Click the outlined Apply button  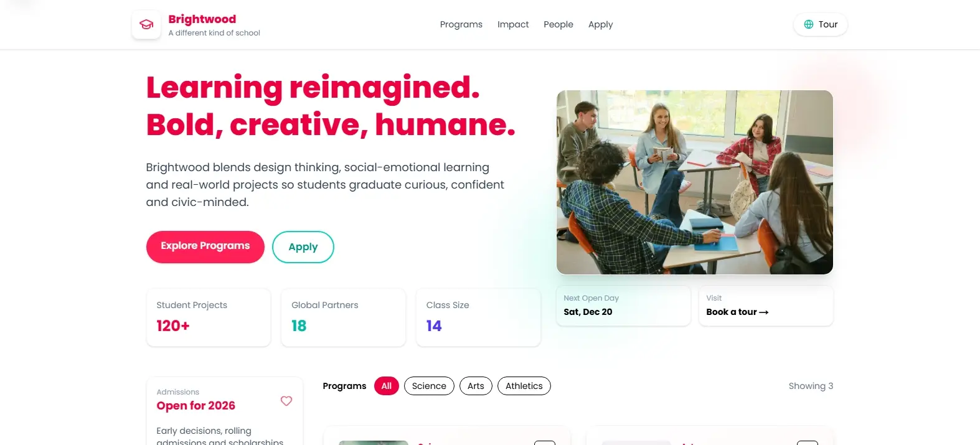[x=303, y=247]
